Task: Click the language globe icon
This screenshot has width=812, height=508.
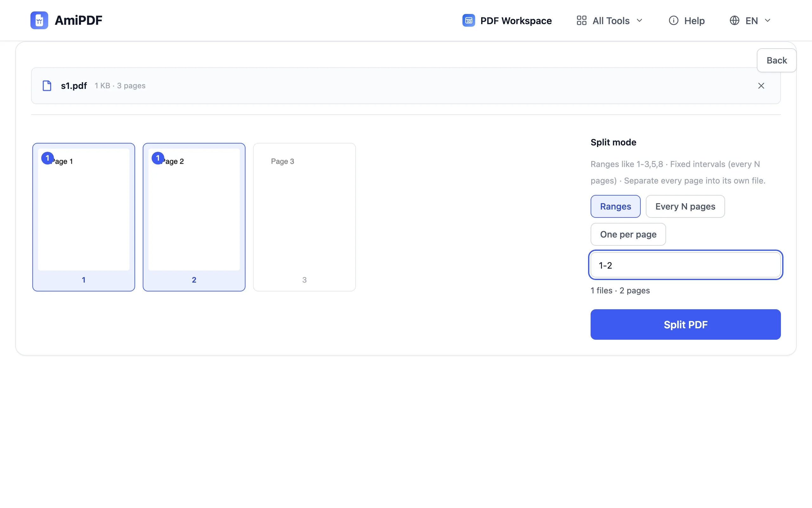Action: point(735,21)
